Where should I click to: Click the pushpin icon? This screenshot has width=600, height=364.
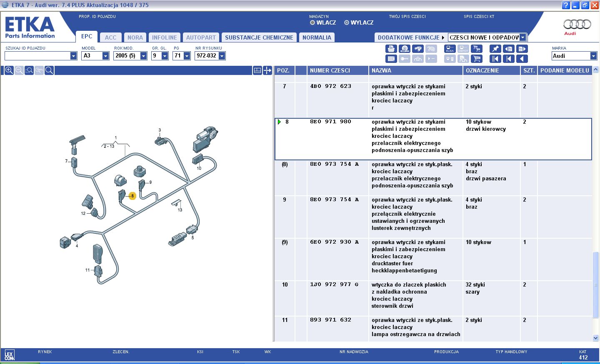[495, 49]
